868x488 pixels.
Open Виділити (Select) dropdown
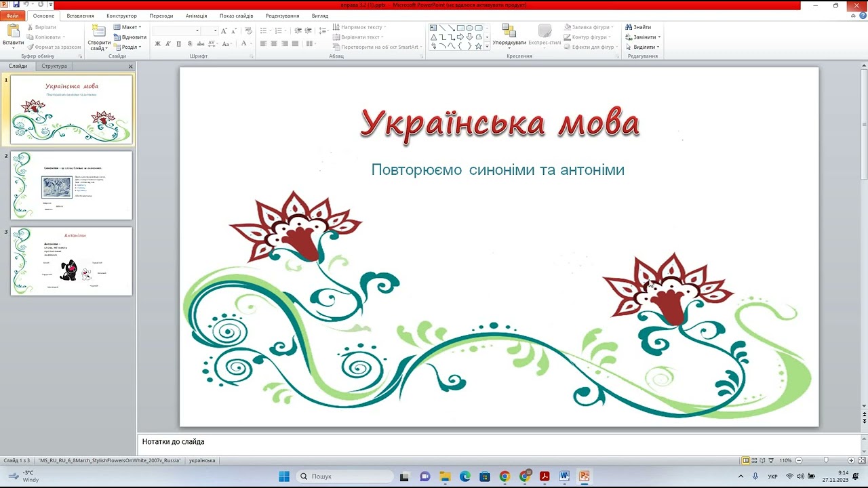coord(642,47)
